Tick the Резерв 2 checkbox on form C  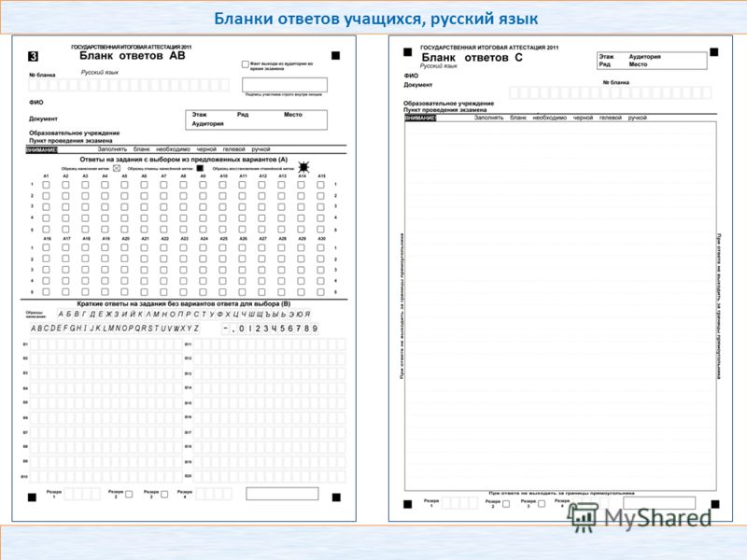(506, 503)
